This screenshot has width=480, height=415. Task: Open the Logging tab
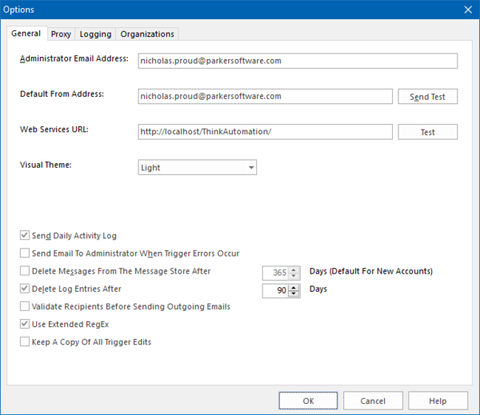[x=95, y=34]
